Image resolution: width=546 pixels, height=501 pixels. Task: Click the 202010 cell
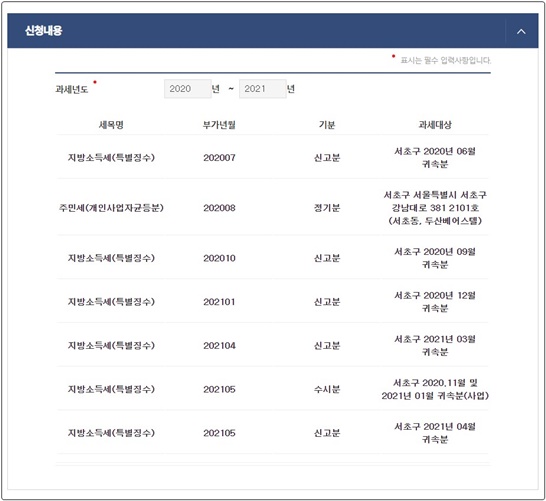[x=219, y=258]
